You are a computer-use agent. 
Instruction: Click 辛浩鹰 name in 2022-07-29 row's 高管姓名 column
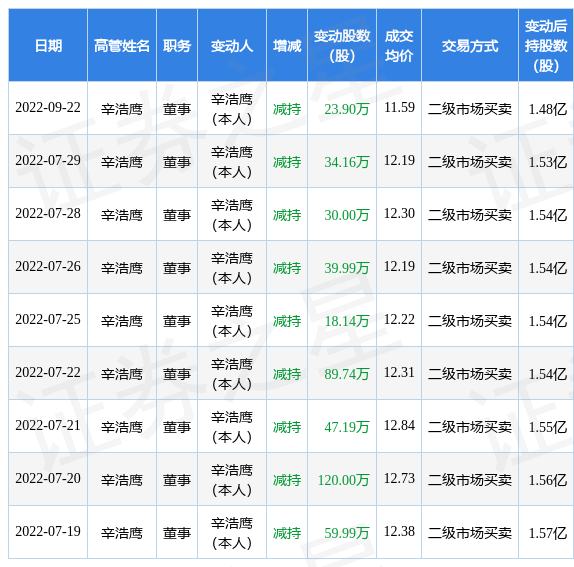click(122, 162)
